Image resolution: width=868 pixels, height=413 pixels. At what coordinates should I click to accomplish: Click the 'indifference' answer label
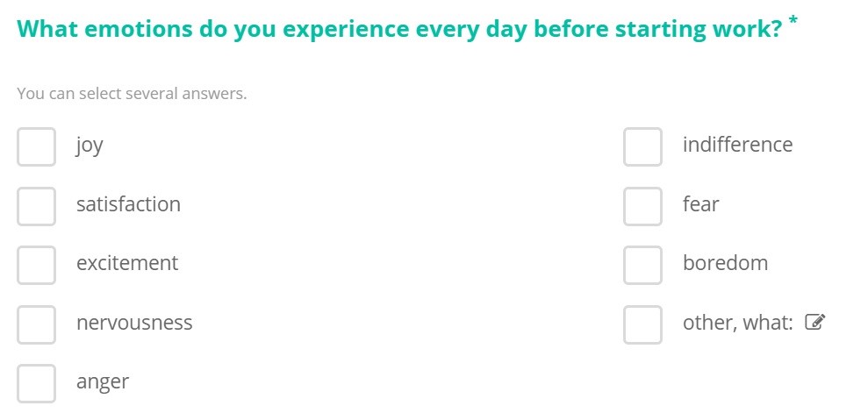[737, 145]
